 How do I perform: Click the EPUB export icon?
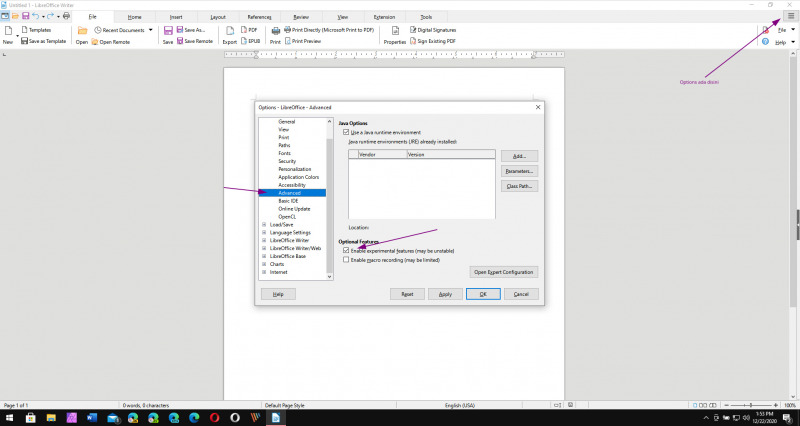point(247,41)
